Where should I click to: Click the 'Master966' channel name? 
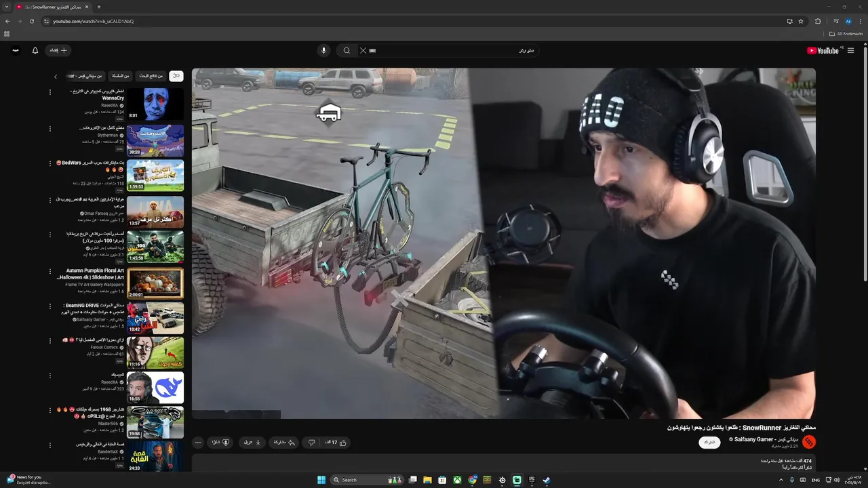tap(108, 424)
